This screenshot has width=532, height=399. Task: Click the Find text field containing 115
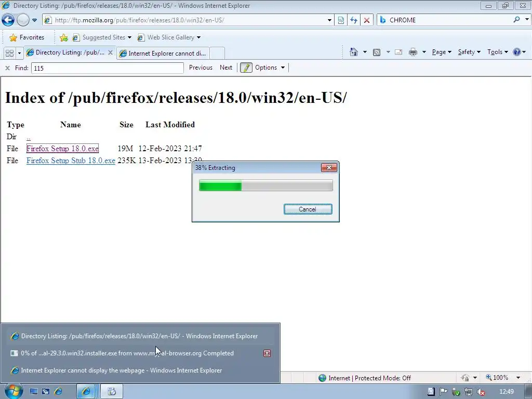(107, 68)
